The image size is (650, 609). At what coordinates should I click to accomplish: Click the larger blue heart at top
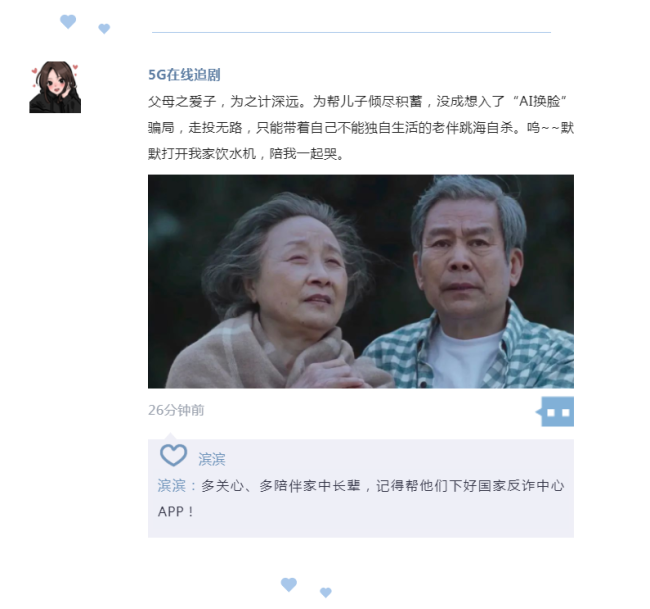click(68, 21)
